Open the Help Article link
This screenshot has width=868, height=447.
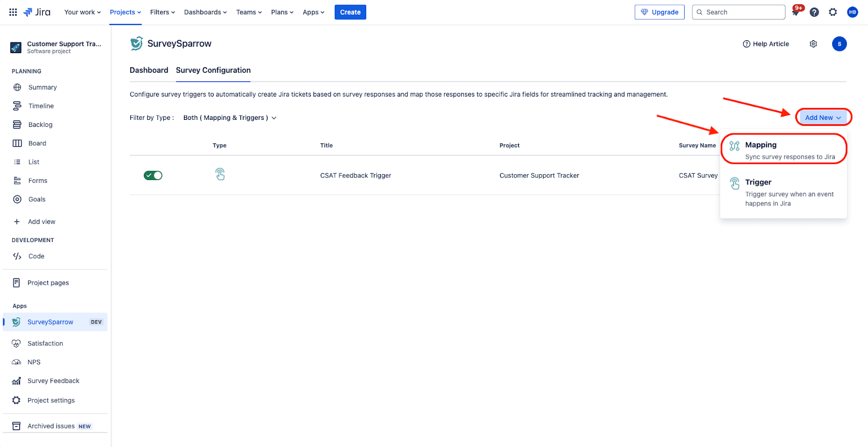[x=765, y=44]
